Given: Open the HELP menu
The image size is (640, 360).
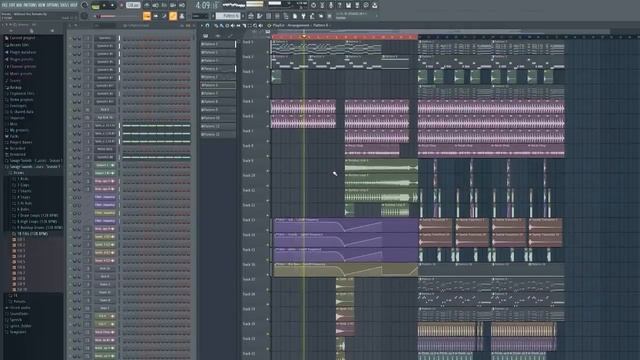Looking at the screenshot, I should tap(74, 5).
